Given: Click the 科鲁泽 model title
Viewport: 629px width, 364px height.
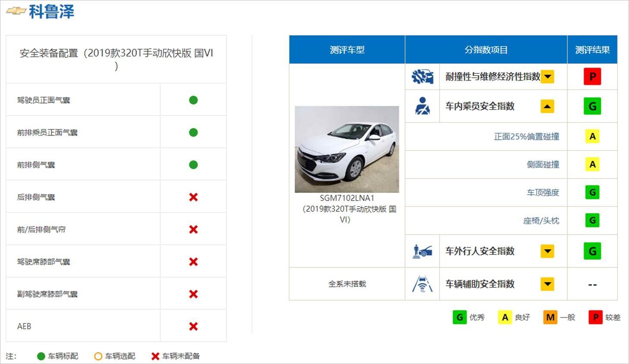Looking at the screenshot, I should coord(52,11).
